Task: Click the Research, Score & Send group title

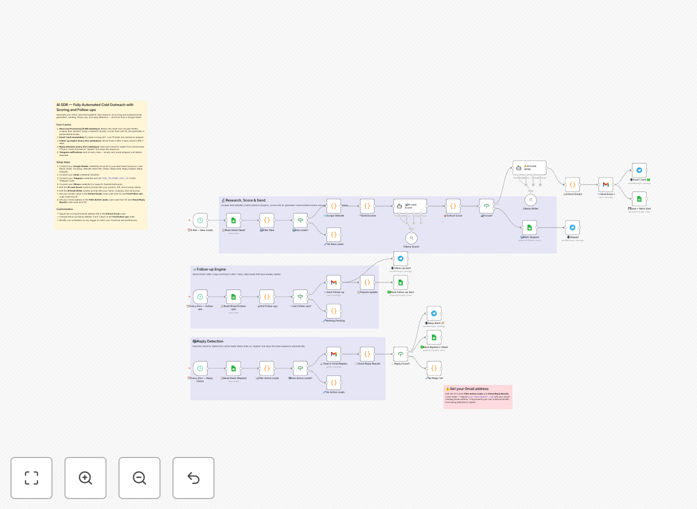Action: tap(244, 200)
